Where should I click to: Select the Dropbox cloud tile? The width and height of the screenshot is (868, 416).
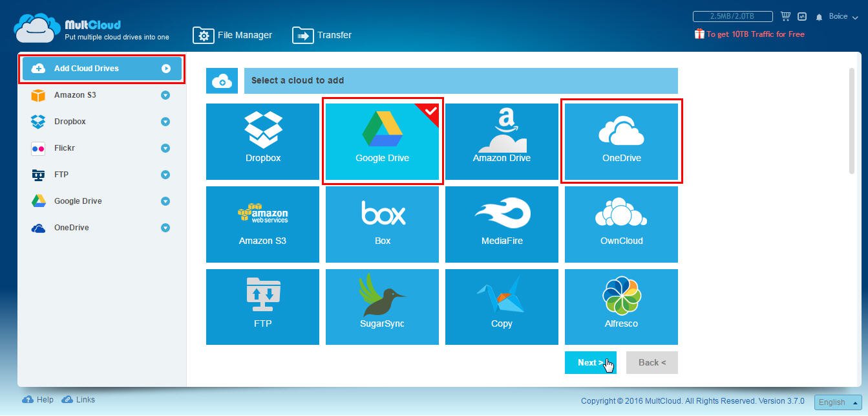click(262, 142)
